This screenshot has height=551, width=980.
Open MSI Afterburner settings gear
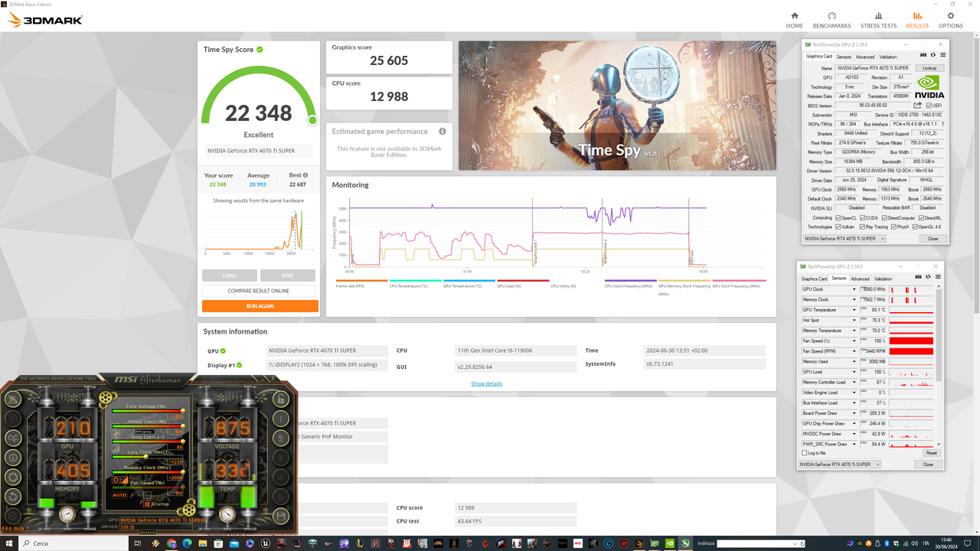click(x=13, y=476)
